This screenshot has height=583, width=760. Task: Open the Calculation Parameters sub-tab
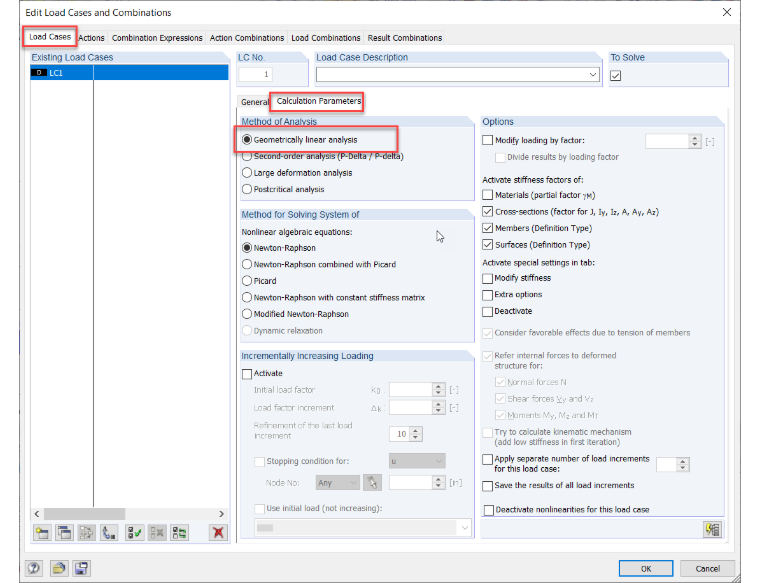pos(318,101)
